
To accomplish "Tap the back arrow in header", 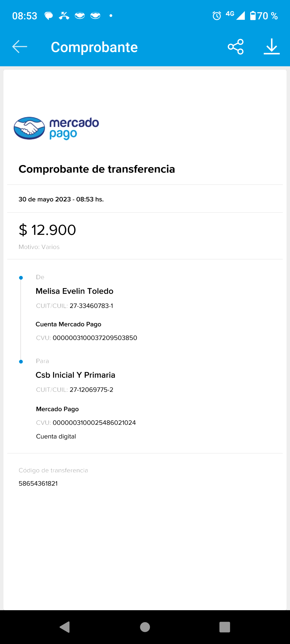I will pyautogui.click(x=20, y=47).
